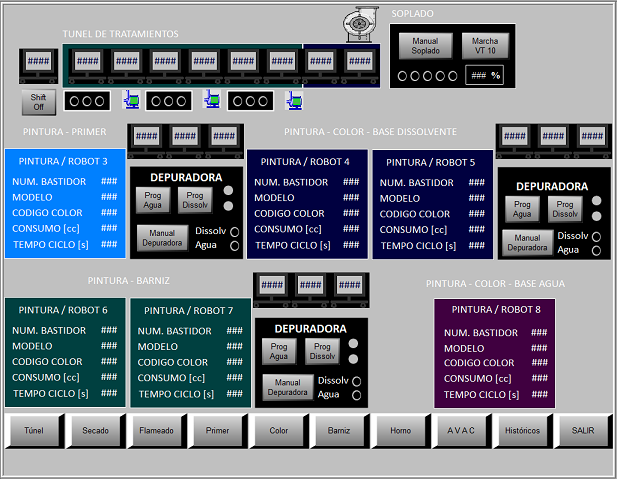Select Agua radio in the Barniz Depuradora
Image resolution: width=617 pixels, height=479 pixels.
tap(356, 395)
